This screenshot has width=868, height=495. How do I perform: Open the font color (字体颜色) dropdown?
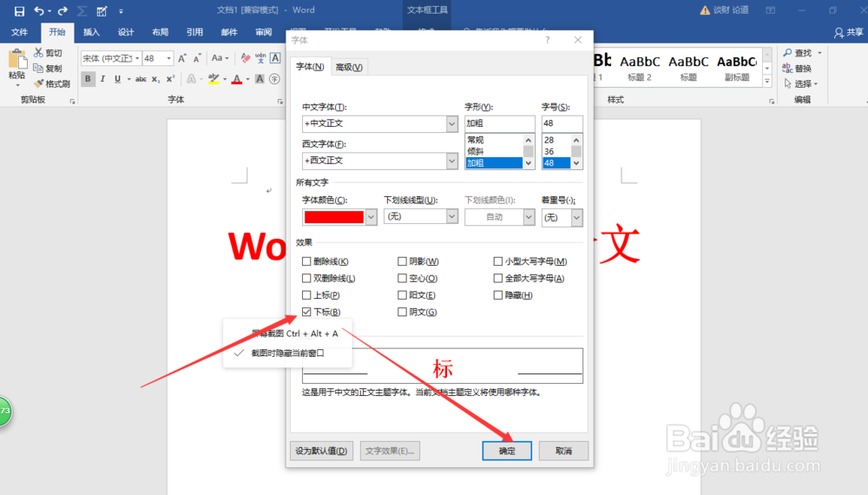coord(371,217)
